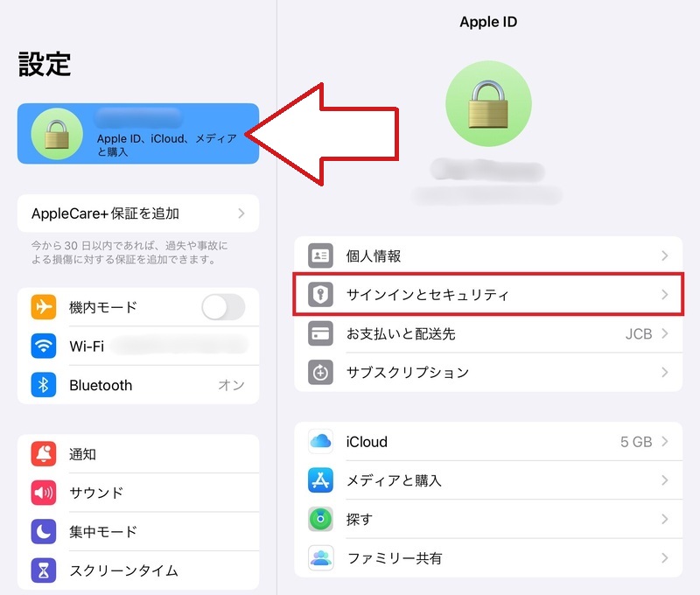Click the green lock profile picture
700x595 pixels.
tap(489, 102)
